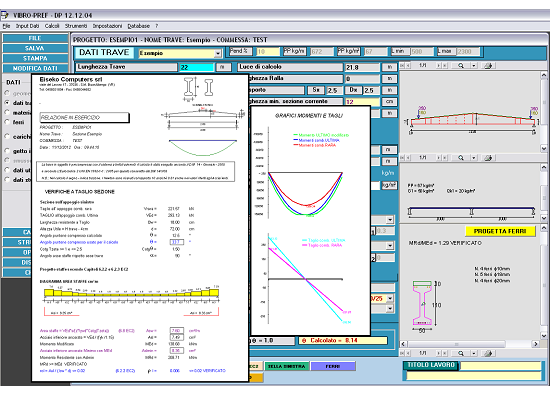Click the Lunghezza Trave value field showing 22
Image resolution: width=550 pixels, height=400 pixels.
[x=196, y=67]
